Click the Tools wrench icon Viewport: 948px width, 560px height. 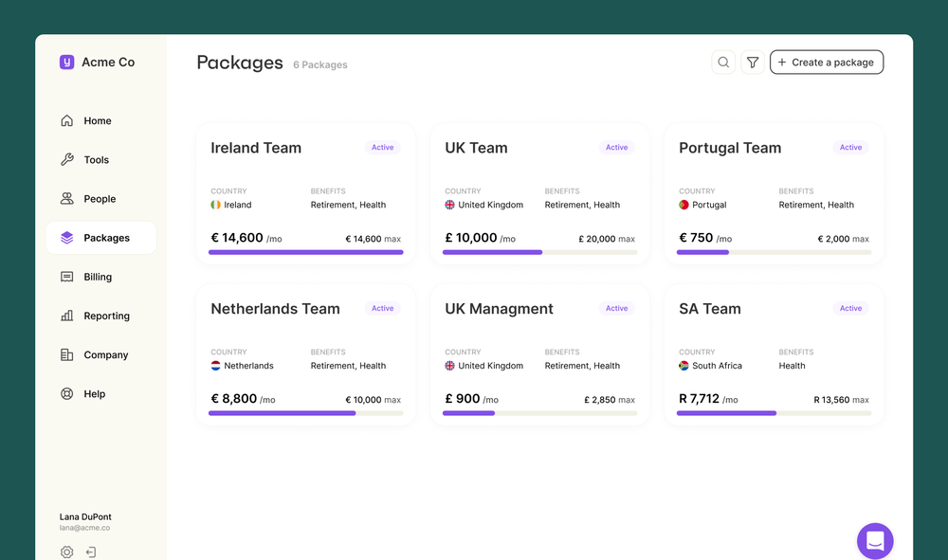(x=66, y=159)
